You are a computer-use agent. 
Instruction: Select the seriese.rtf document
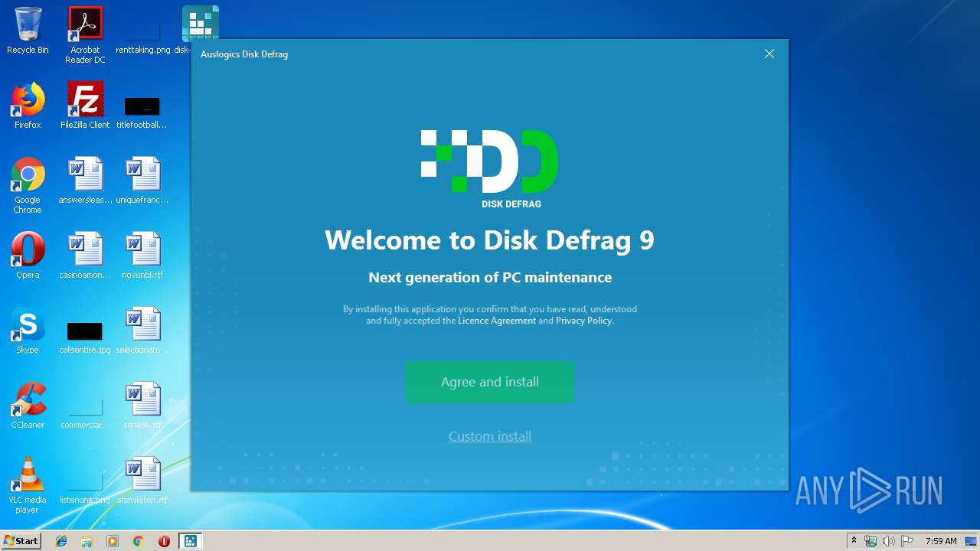click(x=142, y=406)
